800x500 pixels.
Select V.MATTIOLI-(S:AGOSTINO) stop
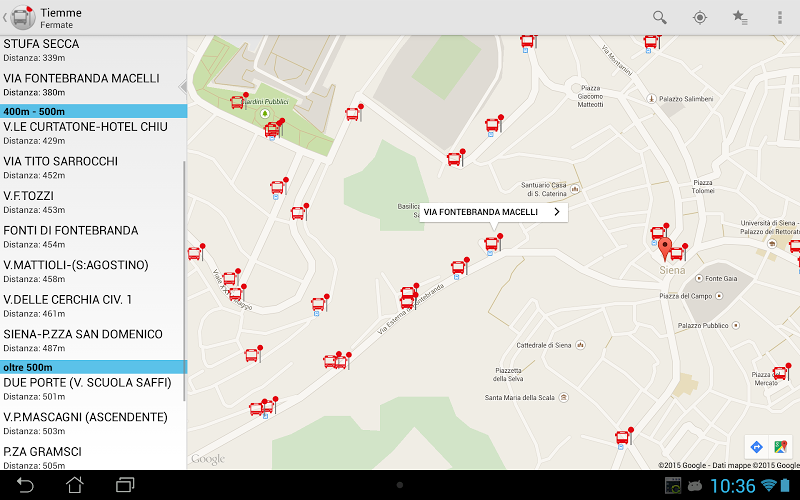(x=93, y=271)
